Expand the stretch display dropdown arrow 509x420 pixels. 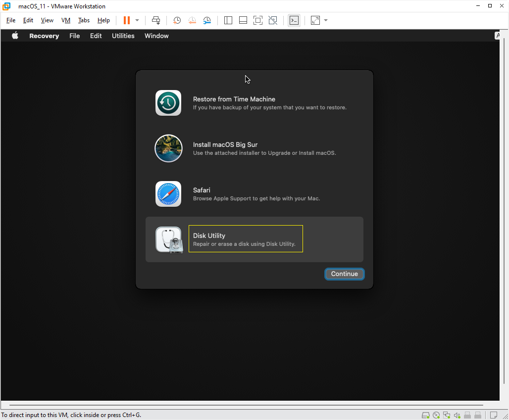click(x=326, y=20)
